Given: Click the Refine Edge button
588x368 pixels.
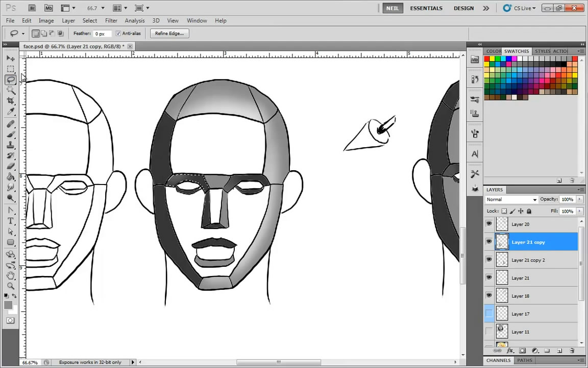Looking at the screenshot, I should (x=169, y=34).
